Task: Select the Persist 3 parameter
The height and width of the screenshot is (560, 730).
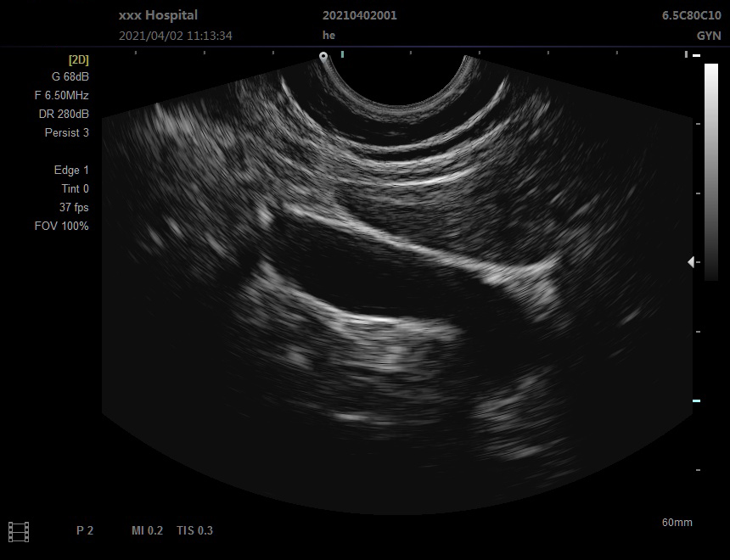Action: tap(66, 132)
